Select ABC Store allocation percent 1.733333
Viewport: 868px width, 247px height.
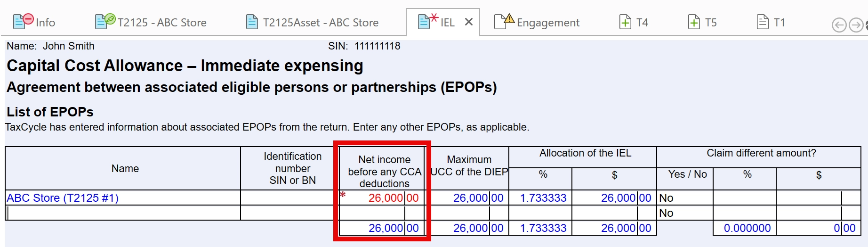(x=540, y=198)
